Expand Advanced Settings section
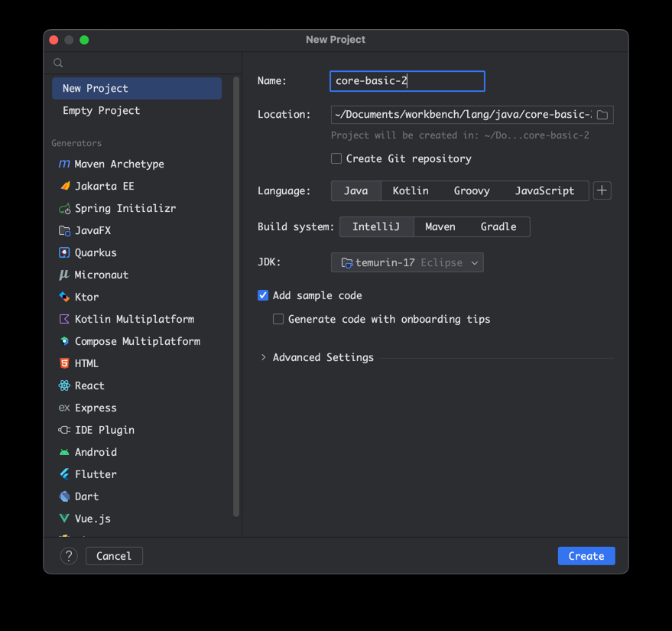 click(263, 357)
